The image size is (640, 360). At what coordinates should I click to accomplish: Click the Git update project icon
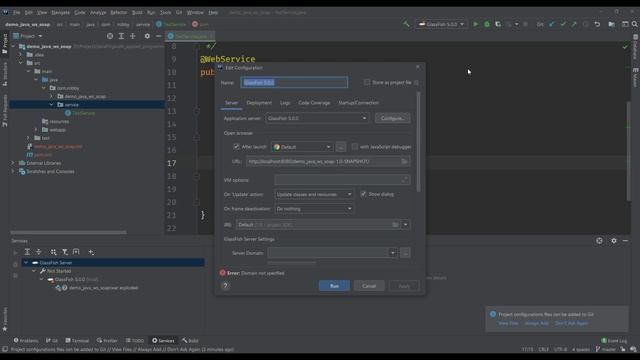coord(552,24)
